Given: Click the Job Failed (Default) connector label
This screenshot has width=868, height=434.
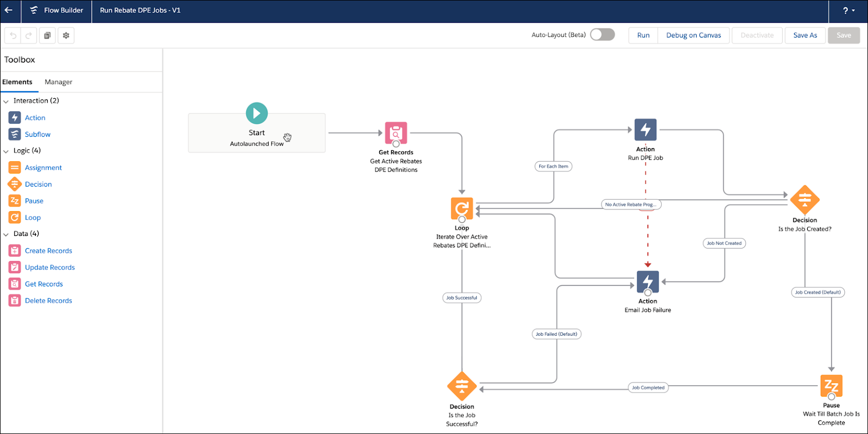Looking at the screenshot, I should (x=557, y=334).
